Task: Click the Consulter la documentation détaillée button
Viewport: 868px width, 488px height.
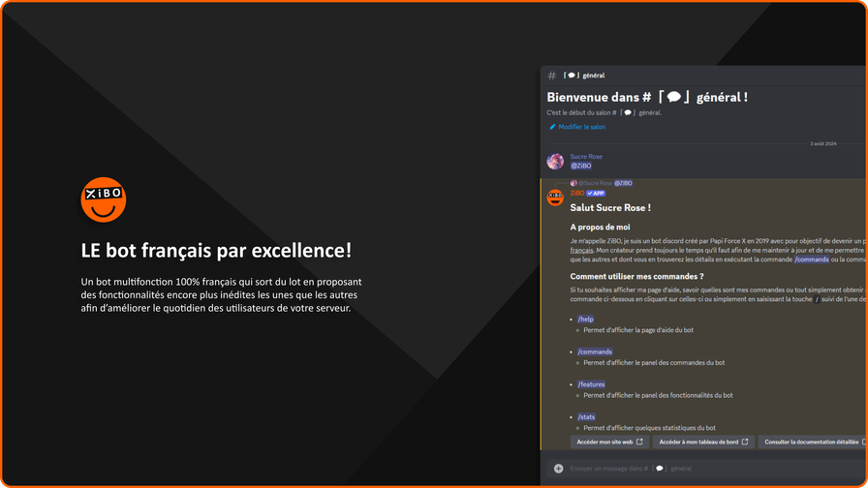Action: tap(813, 442)
